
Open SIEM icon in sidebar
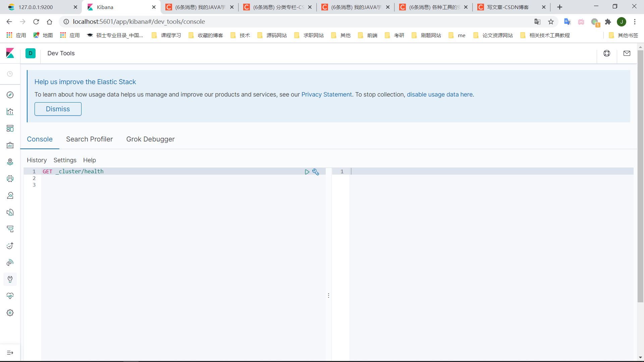click(x=10, y=262)
